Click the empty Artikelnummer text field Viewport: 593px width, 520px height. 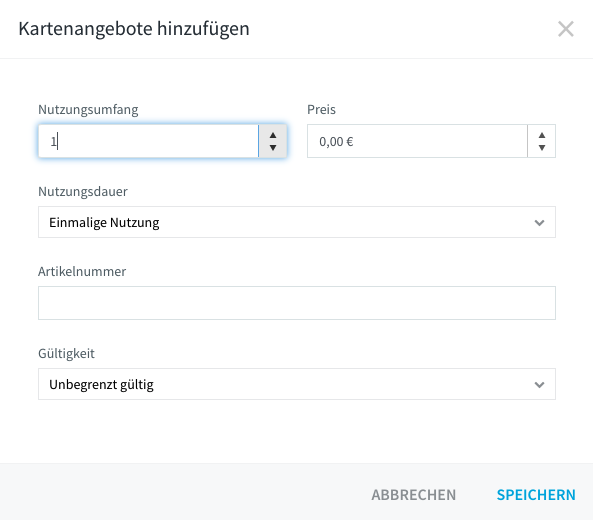(x=297, y=303)
